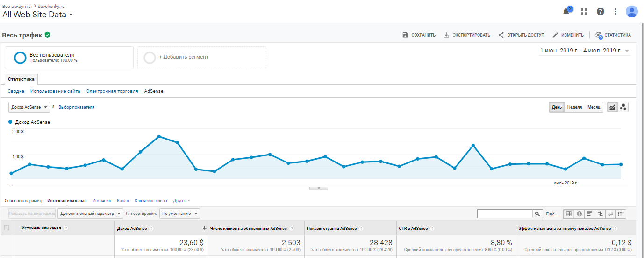The image size is (644, 258).
Task: Click the Ещё advanced filter link
Action: coord(552,214)
